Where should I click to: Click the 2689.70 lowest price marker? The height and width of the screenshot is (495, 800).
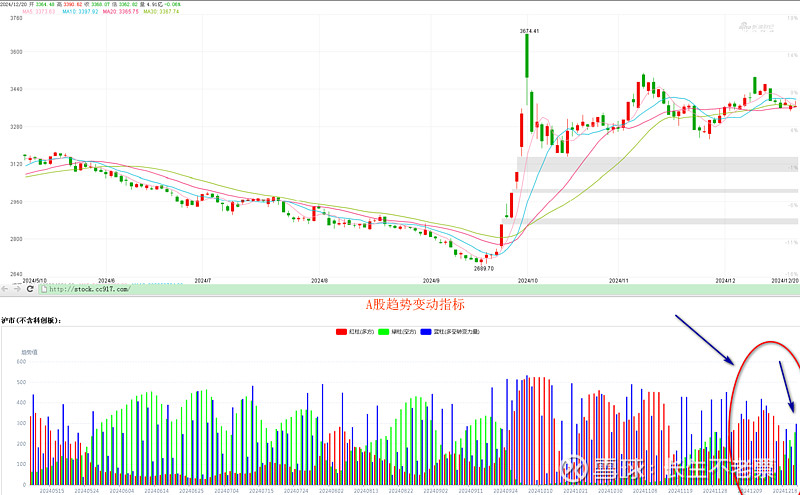[x=484, y=268]
